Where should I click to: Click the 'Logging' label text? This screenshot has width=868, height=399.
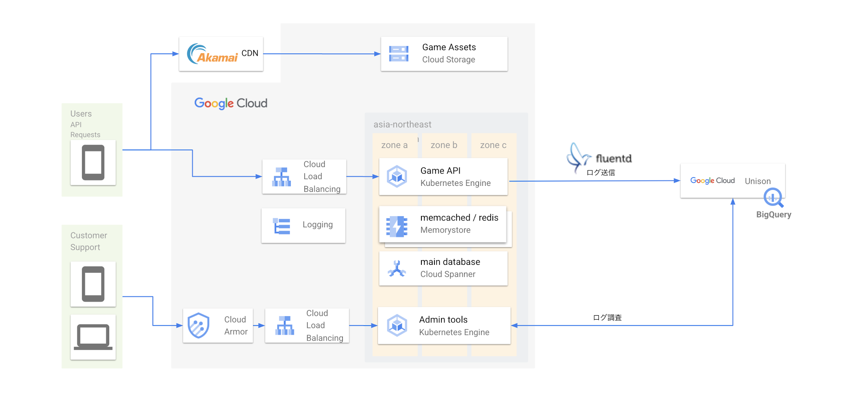pyautogui.click(x=318, y=225)
